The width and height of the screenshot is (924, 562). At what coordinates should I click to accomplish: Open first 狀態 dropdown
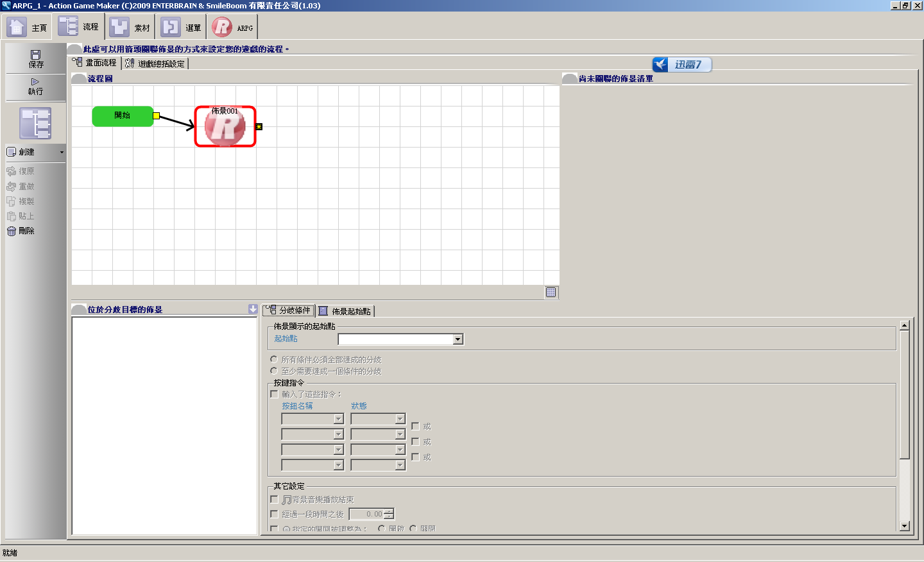coord(400,419)
